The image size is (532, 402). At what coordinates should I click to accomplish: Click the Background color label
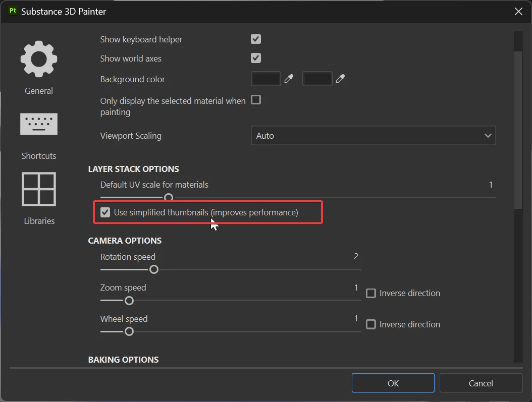coord(132,79)
